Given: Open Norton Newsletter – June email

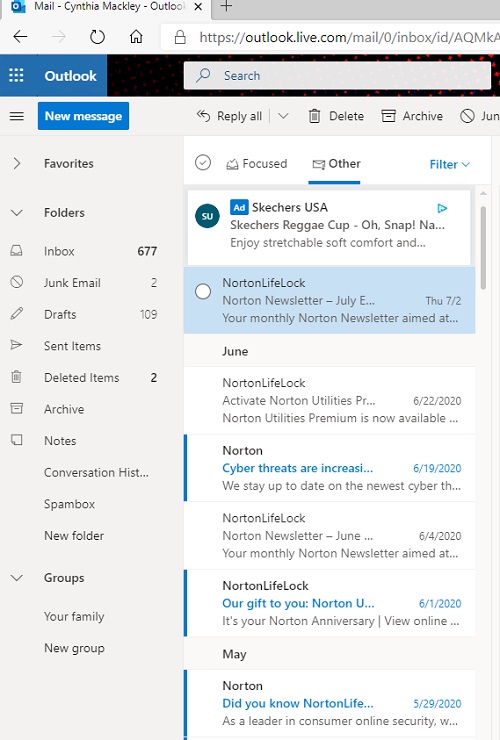Looking at the screenshot, I should tap(329, 535).
